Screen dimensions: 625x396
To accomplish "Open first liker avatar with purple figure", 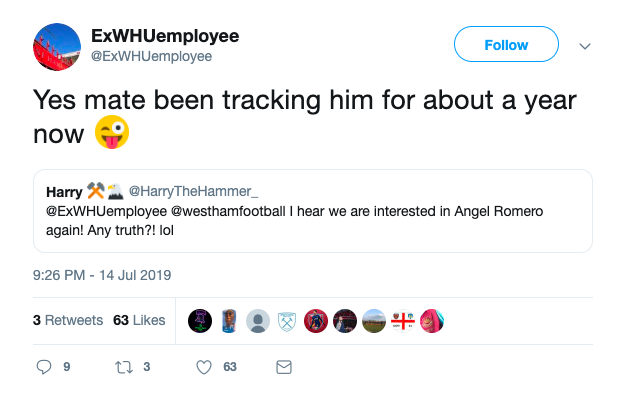I will point(200,321).
